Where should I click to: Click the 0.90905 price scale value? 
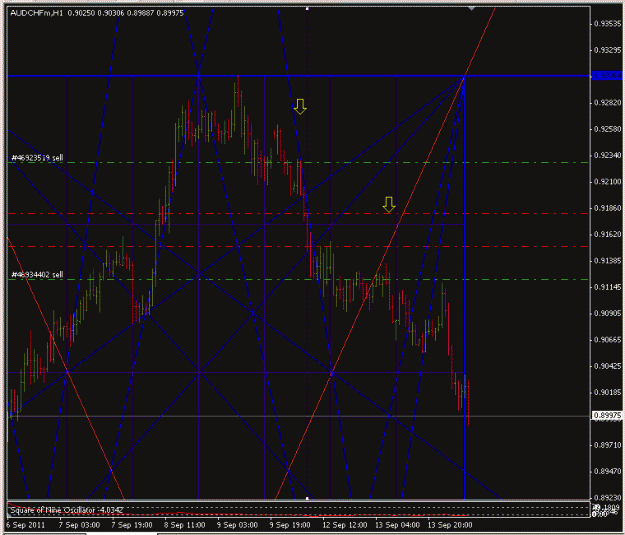(607, 313)
